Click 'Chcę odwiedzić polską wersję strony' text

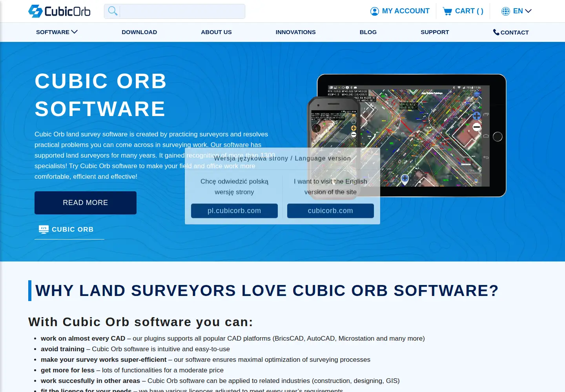point(234,187)
